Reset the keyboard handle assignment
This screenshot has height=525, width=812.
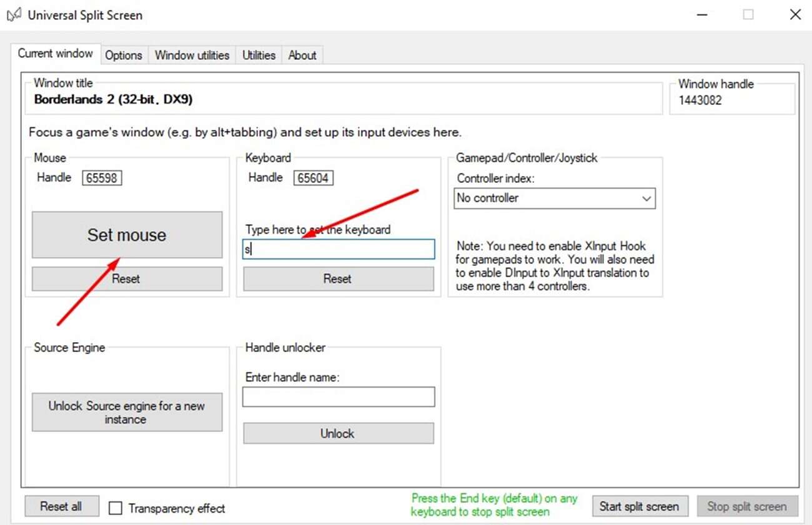pyautogui.click(x=338, y=279)
